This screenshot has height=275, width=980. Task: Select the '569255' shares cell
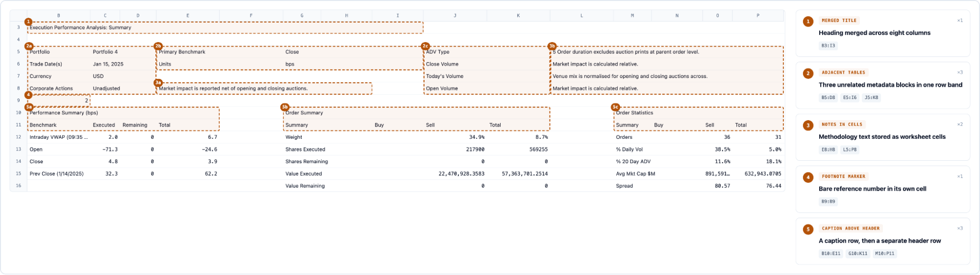coord(518,150)
